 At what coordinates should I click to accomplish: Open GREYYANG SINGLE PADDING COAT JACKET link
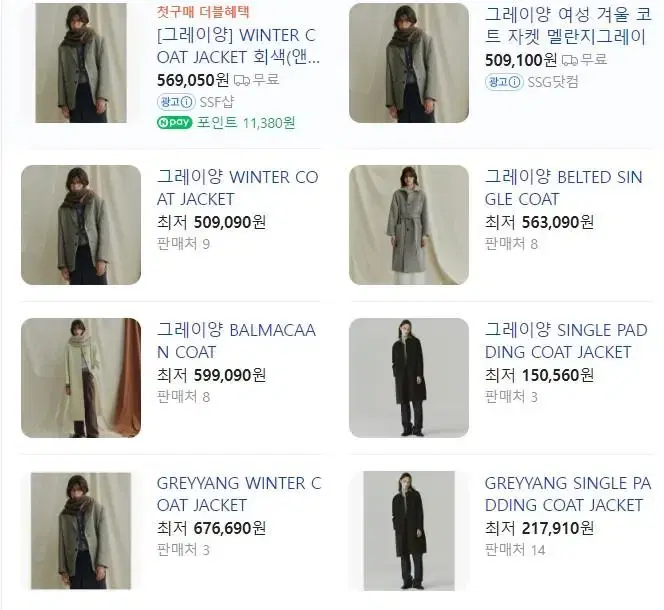click(x=568, y=494)
